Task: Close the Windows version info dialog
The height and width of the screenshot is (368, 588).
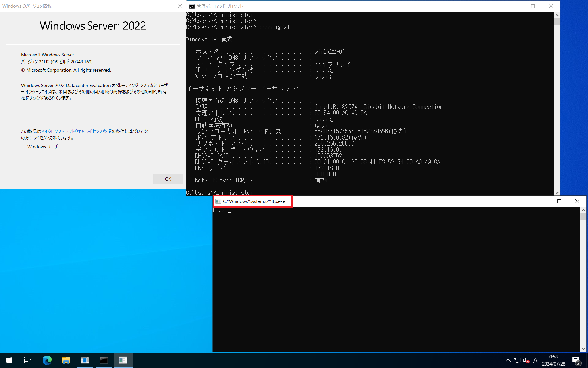Action: click(x=180, y=6)
